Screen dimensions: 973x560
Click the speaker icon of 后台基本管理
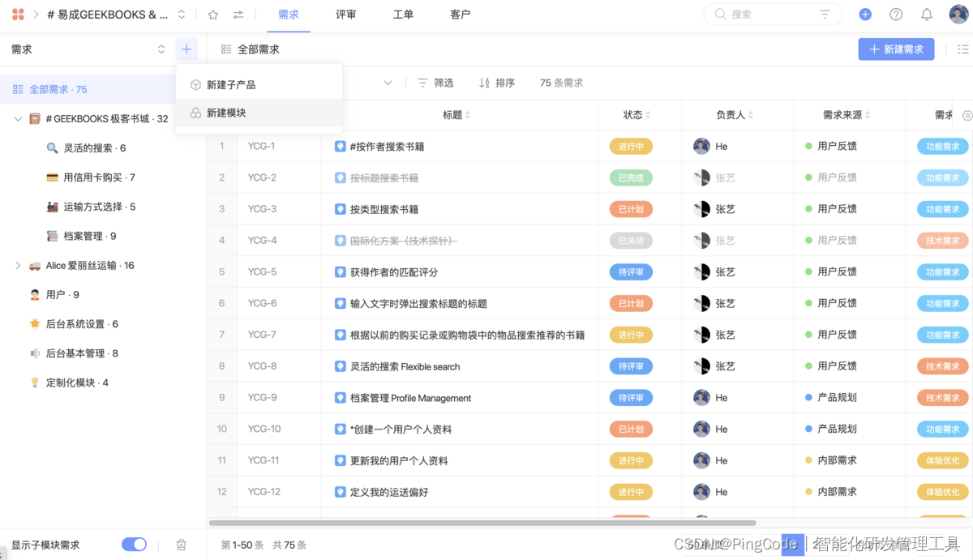tap(35, 353)
